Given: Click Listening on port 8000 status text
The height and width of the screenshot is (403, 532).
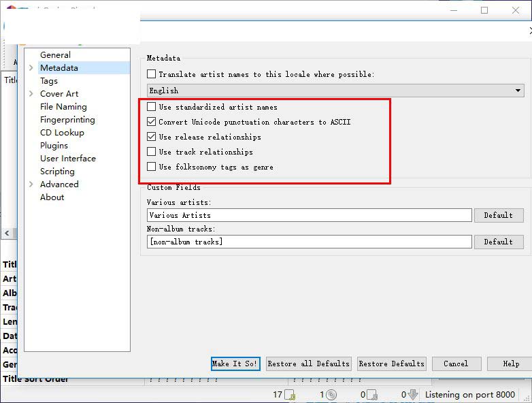Looking at the screenshot, I should pyautogui.click(x=470, y=395).
